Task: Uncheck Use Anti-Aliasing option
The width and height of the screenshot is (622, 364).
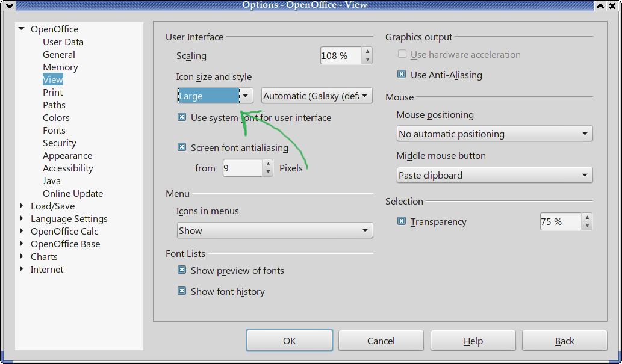Action: 402,75
